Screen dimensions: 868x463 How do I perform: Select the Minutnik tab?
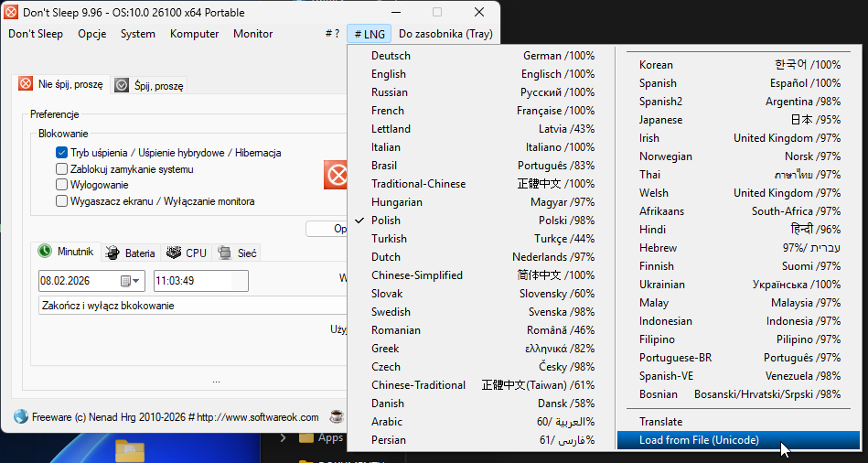pos(67,252)
